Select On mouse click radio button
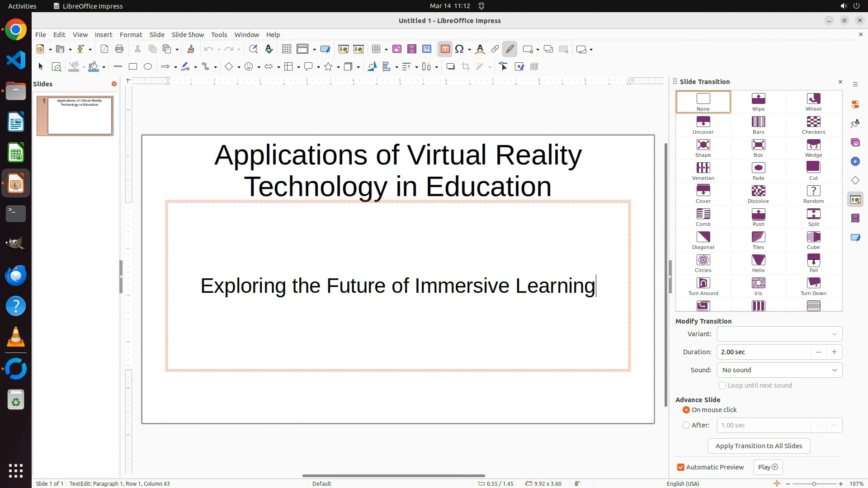Image resolution: width=868 pixels, height=488 pixels. tap(686, 410)
